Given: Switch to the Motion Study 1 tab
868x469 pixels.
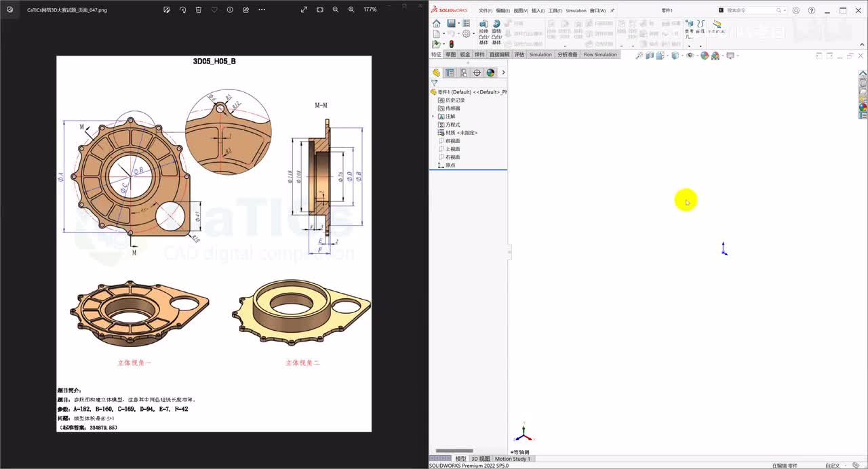Looking at the screenshot, I should [513, 459].
